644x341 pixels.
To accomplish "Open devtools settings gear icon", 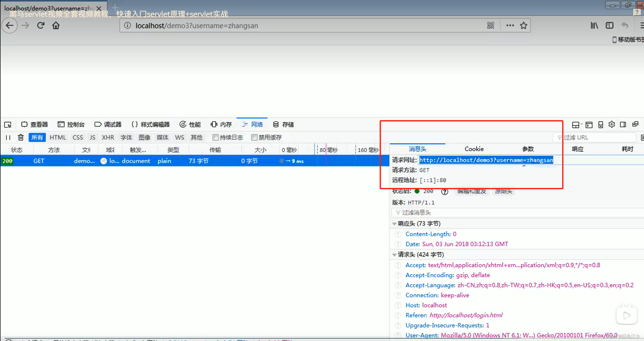I will click(612, 124).
